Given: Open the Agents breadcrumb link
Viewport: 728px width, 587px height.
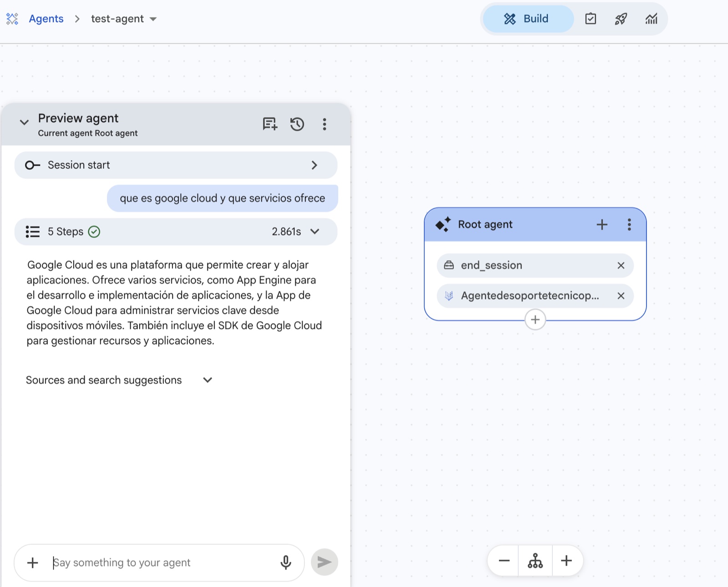Looking at the screenshot, I should coord(46,19).
